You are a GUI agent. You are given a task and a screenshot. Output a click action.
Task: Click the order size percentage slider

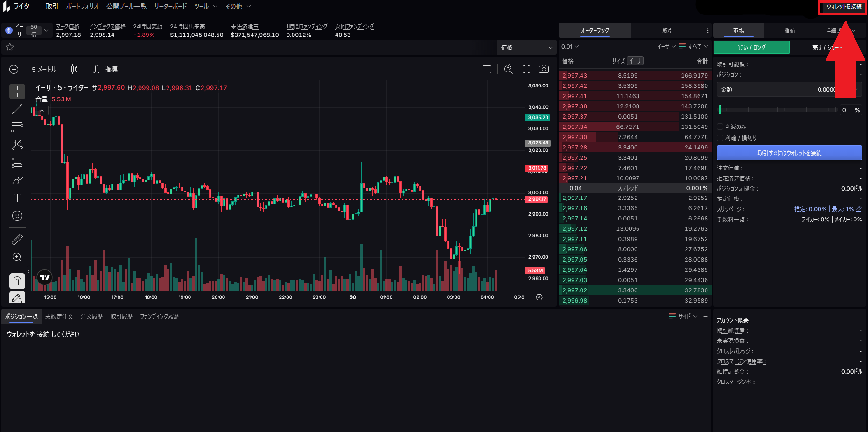tap(777, 110)
